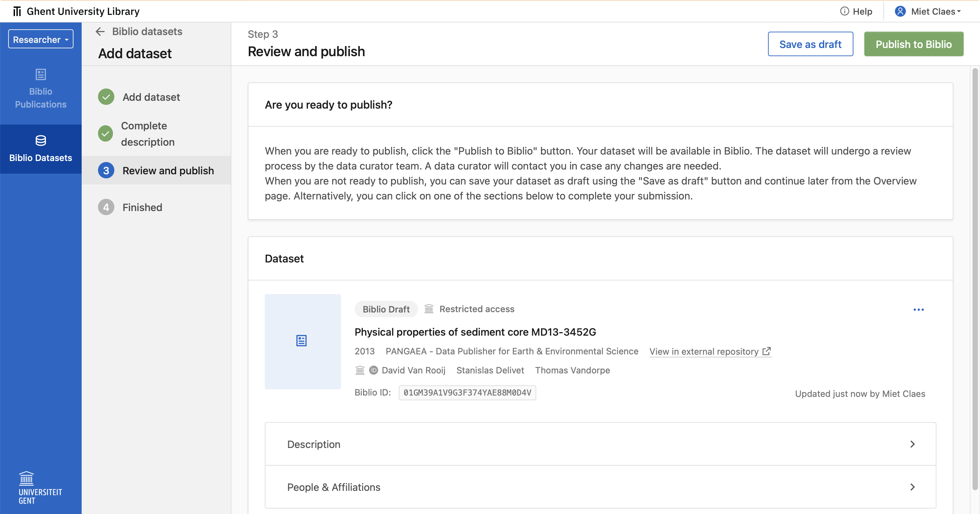Image resolution: width=980 pixels, height=514 pixels.
Task: Open Help via the info icon
Action: (844, 11)
